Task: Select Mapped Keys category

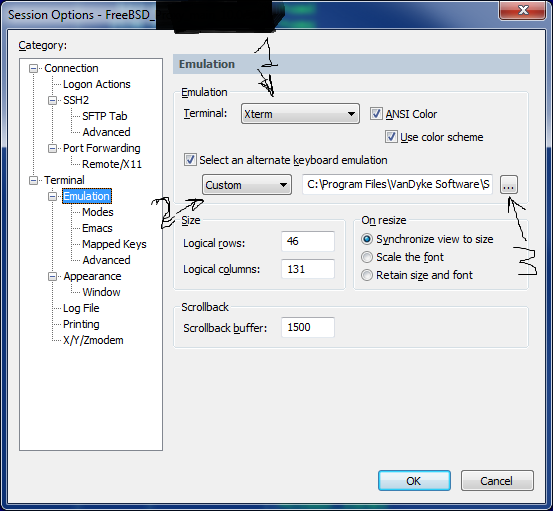Action: coord(114,245)
